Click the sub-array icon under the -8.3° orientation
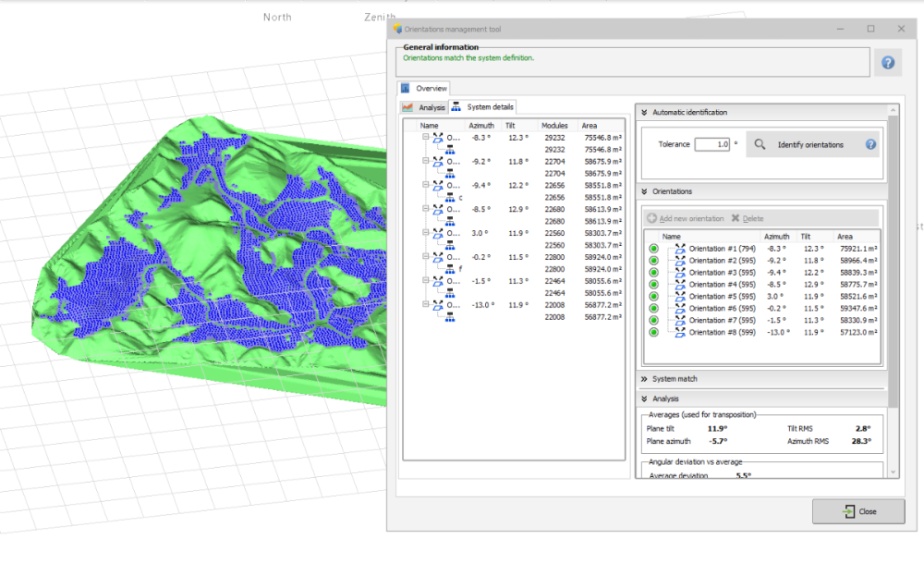Screen dimensions: 924x588 click(452, 149)
